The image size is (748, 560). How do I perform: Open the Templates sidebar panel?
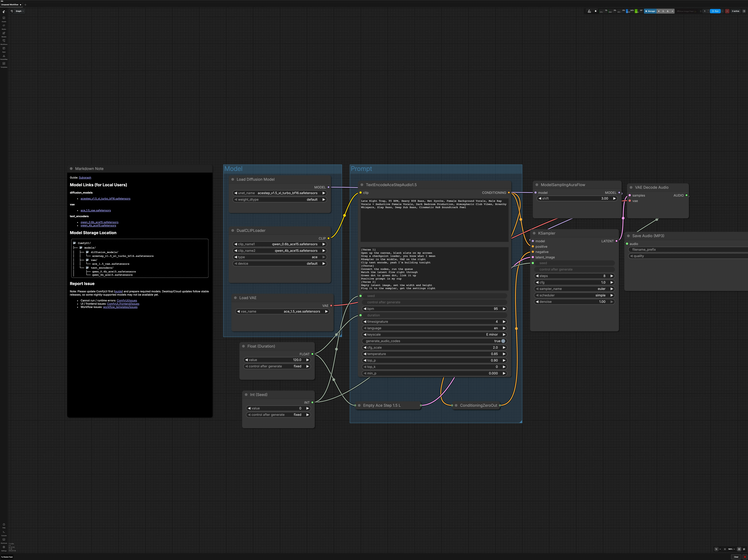pos(4,65)
